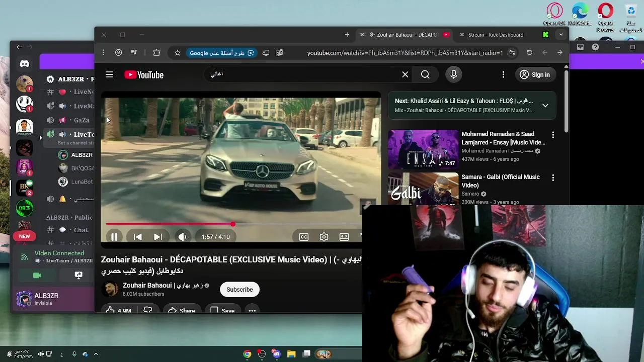Start voice search with the microphone
Screen dimensions: 644x362
click(x=453, y=74)
